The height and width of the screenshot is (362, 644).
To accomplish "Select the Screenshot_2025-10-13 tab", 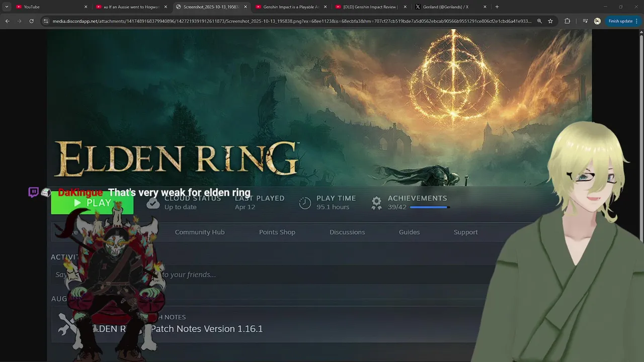I will (x=210, y=7).
